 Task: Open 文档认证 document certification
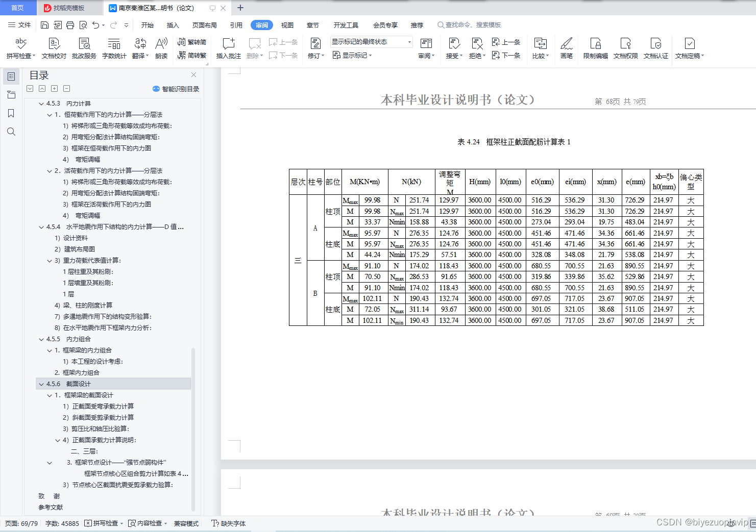(x=655, y=48)
